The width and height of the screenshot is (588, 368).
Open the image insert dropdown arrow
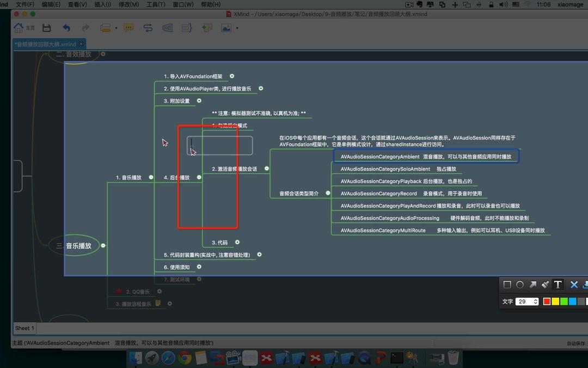pyautogui.click(x=236, y=28)
